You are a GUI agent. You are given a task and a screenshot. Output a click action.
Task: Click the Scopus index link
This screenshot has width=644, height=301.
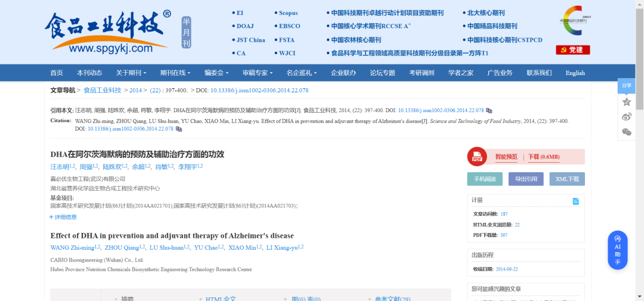(289, 13)
